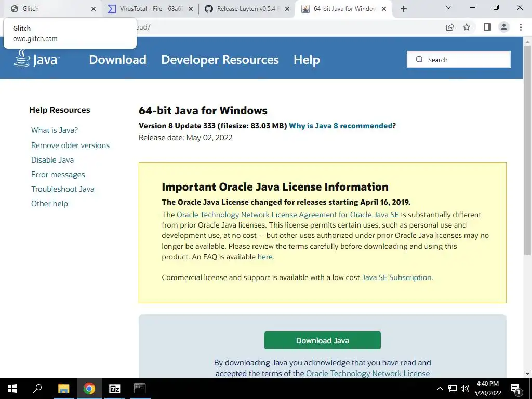
Task: Open the volume tray icon
Action: click(464, 389)
